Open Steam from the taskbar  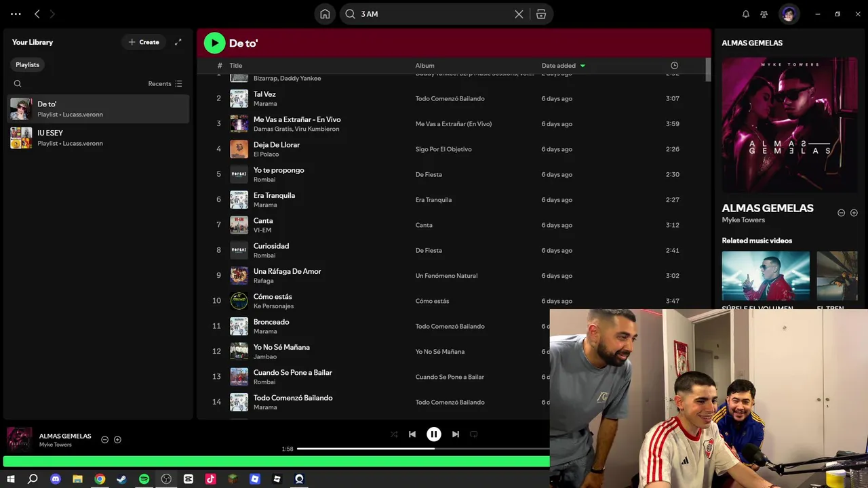122,479
